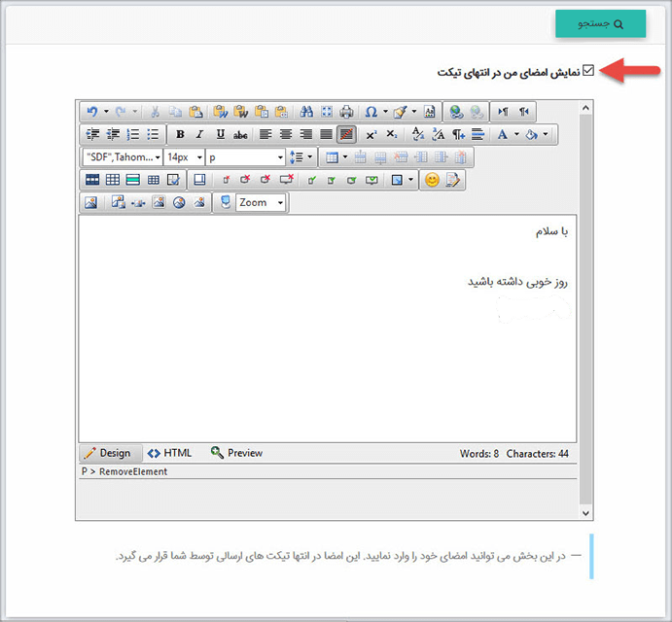Open the background color paint bucket dropdown
The height and width of the screenshot is (622, 672).
pos(546,134)
